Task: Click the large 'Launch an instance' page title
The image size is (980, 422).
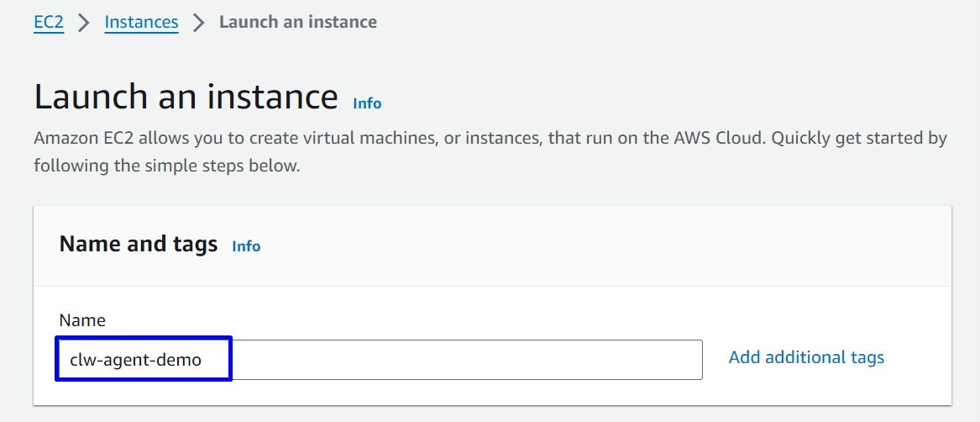Action: tap(186, 98)
